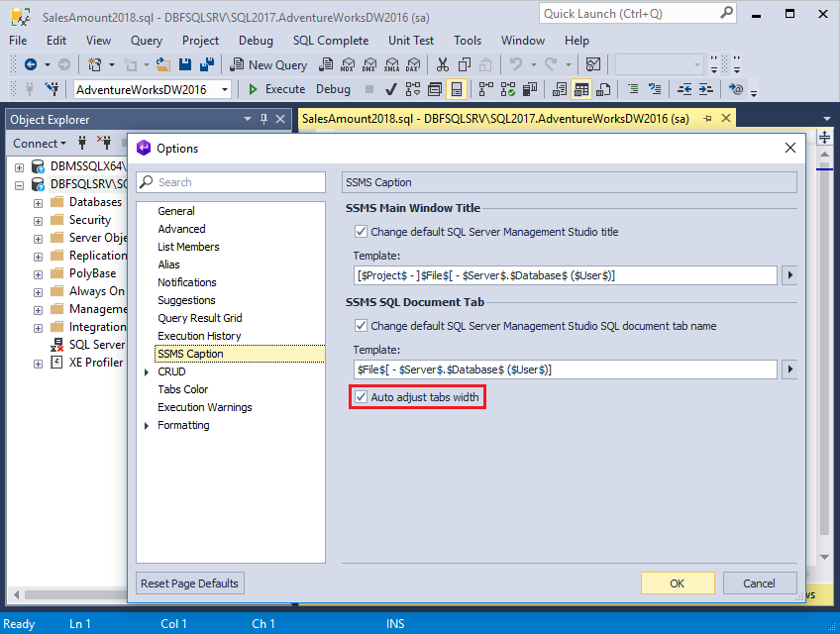Screen dimensions: 840x634
Task: Click the Execute button in toolbar
Action: click(x=277, y=89)
